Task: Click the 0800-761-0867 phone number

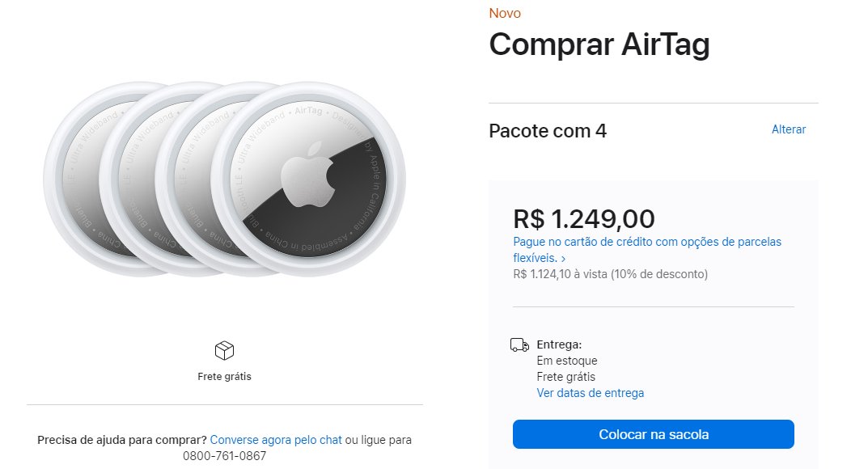Action: point(224,456)
